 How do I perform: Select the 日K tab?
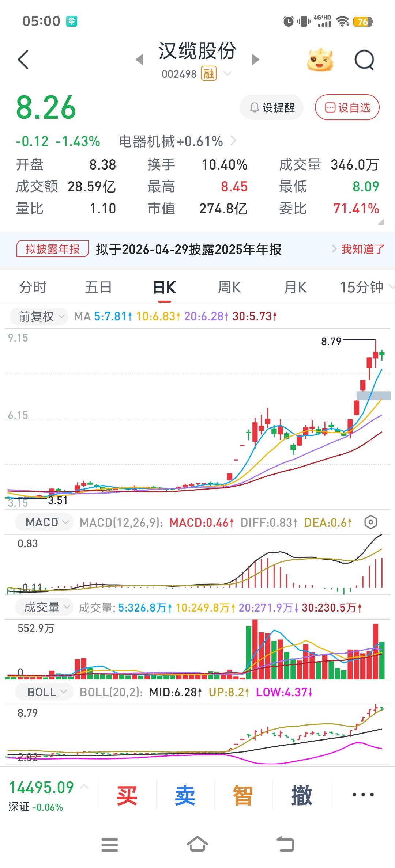click(165, 287)
